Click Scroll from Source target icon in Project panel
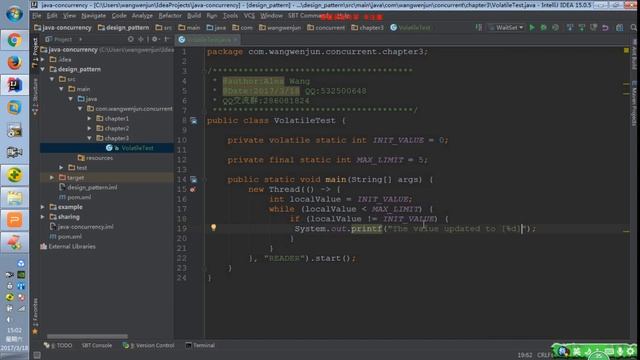This screenshot has height=360, width=640. click(x=131, y=39)
